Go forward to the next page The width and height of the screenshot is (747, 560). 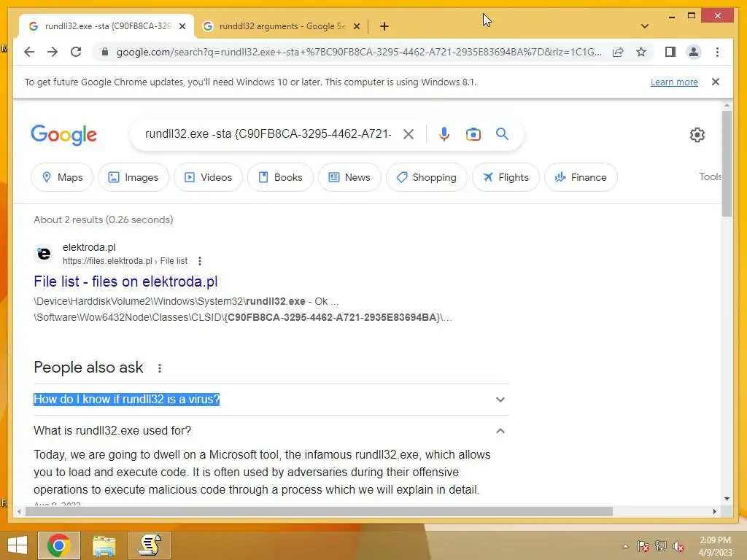[53, 52]
